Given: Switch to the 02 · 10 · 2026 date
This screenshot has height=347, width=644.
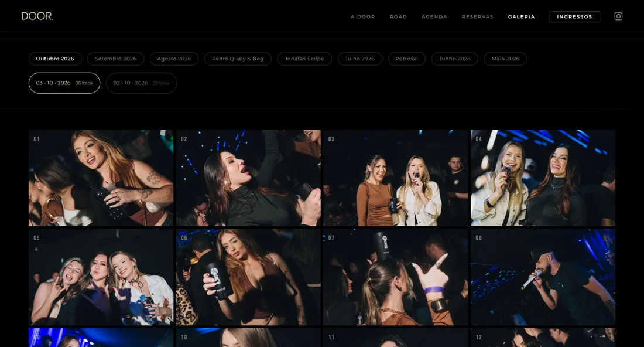Looking at the screenshot, I should click(x=141, y=83).
